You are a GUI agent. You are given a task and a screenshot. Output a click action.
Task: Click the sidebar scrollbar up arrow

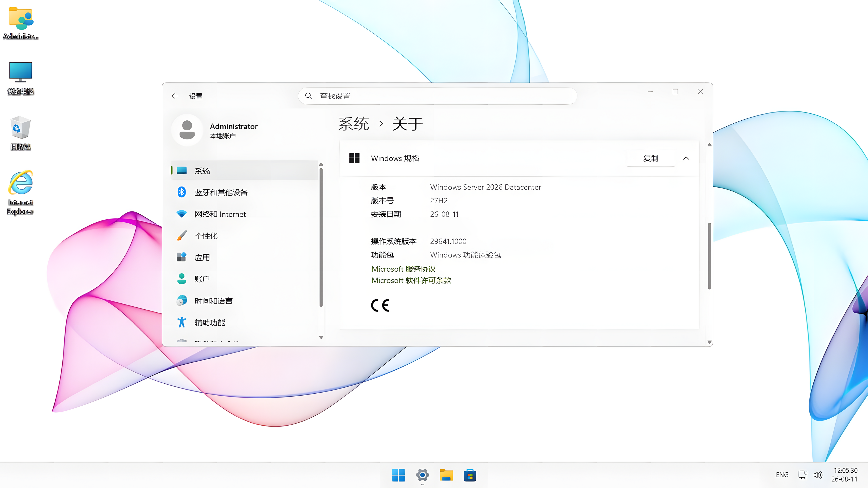321,164
